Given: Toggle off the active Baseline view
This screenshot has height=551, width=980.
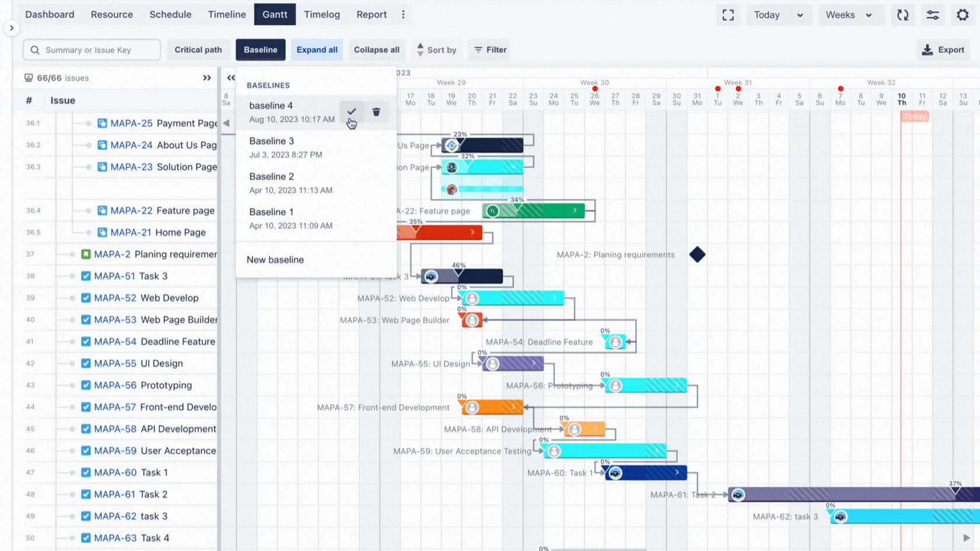Looking at the screenshot, I should pos(260,50).
